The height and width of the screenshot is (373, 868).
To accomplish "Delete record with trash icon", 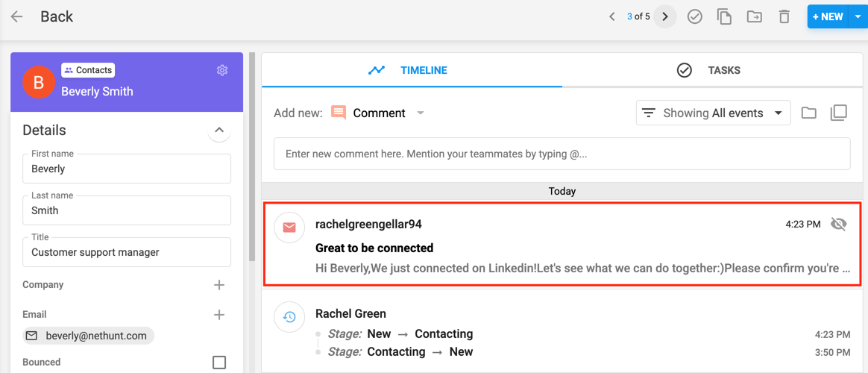I will click(784, 16).
